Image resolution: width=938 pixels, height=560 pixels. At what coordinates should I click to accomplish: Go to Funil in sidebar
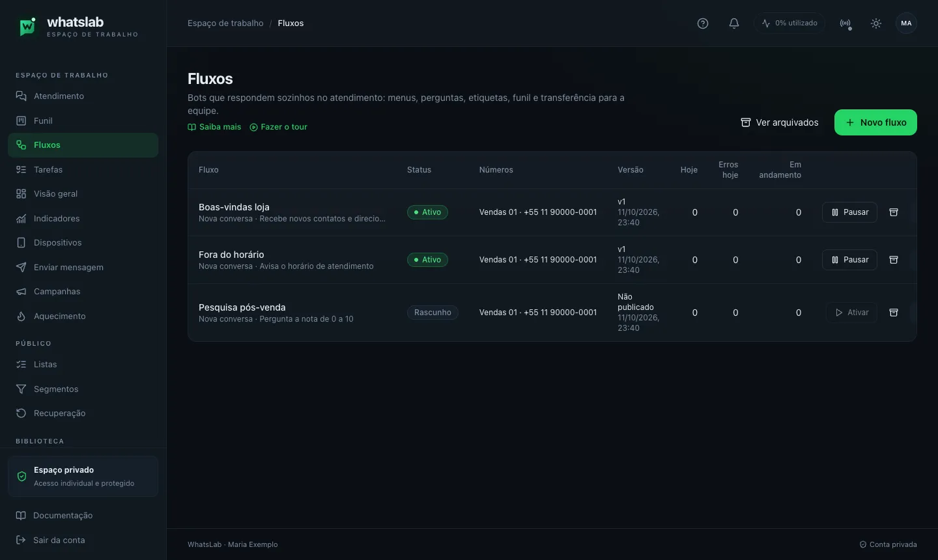pyautogui.click(x=83, y=120)
